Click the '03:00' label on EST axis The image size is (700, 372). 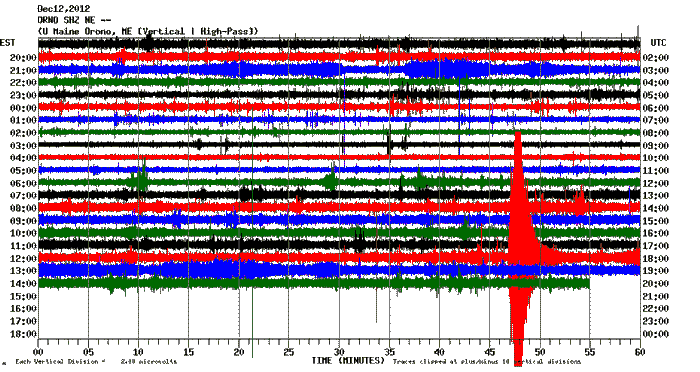(x=23, y=146)
